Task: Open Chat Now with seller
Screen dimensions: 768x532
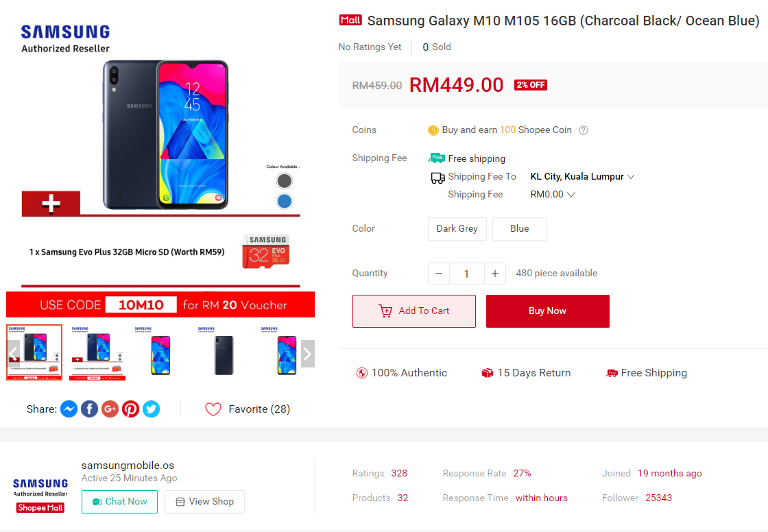Action: coord(119,502)
